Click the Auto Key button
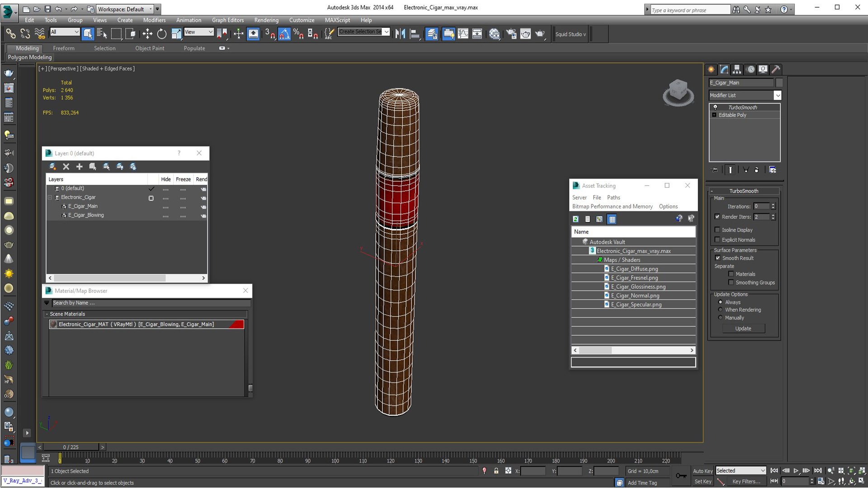The width and height of the screenshot is (868, 488). coord(703,471)
